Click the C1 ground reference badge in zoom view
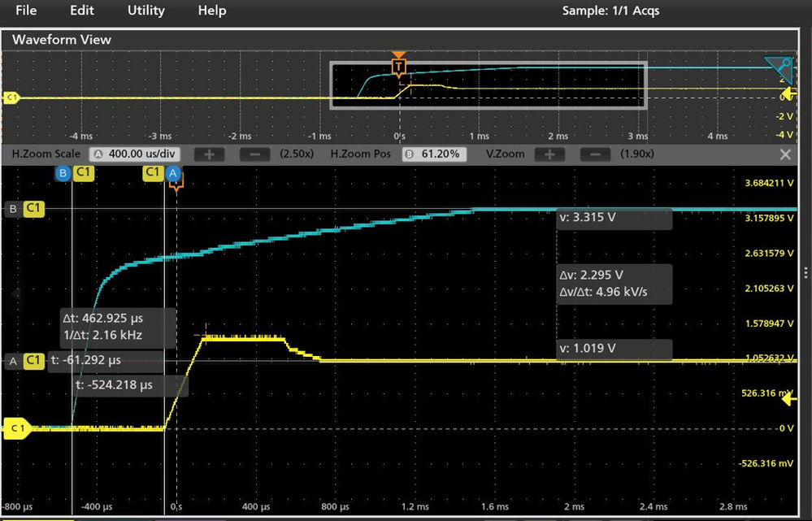Viewport: 812px width, 521px height. point(16,428)
